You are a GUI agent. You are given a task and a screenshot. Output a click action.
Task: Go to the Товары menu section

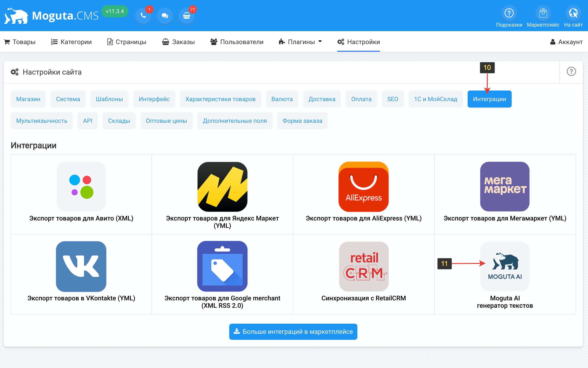pyautogui.click(x=20, y=42)
